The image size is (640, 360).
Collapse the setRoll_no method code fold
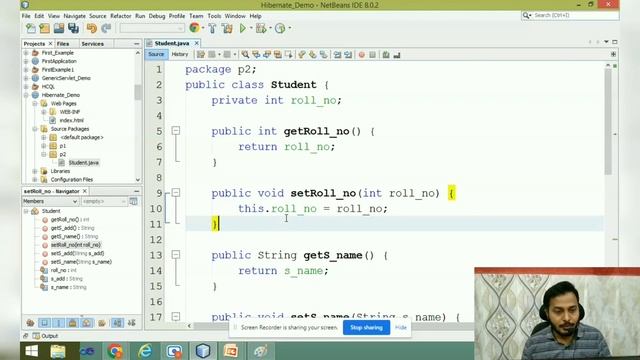(176, 193)
